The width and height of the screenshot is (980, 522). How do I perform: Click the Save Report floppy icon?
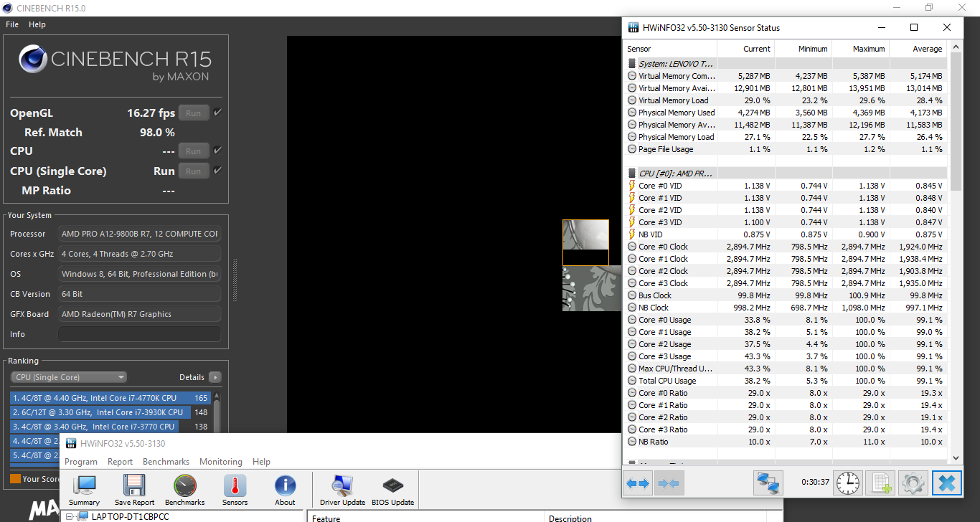134,490
